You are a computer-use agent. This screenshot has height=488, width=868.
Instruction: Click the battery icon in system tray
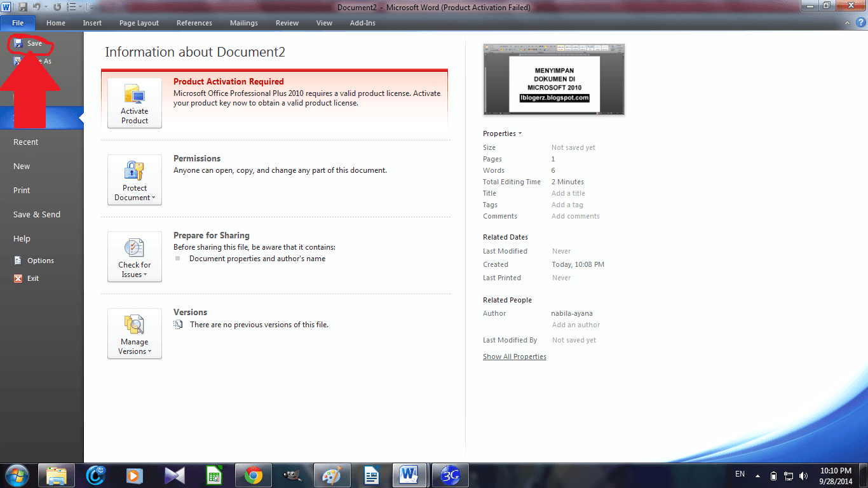pyautogui.click(x=773, y=475)
